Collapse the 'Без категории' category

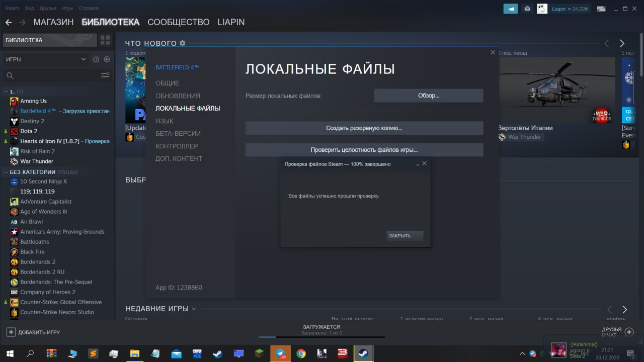(x=5, y=172)
